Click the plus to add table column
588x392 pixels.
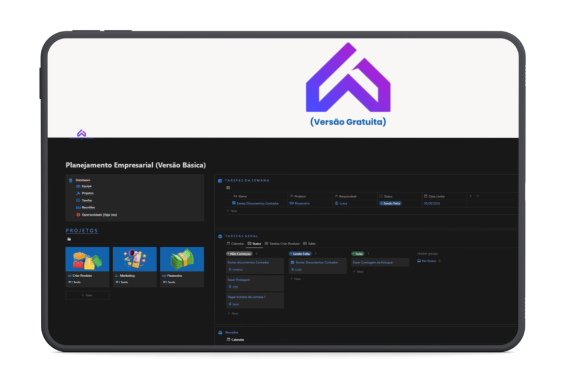470,196
